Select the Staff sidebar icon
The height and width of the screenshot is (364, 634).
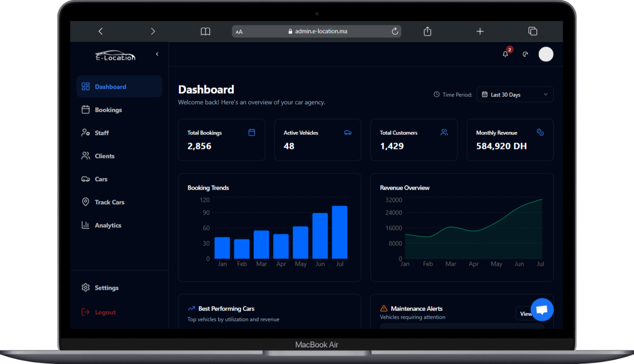(86, 133)
